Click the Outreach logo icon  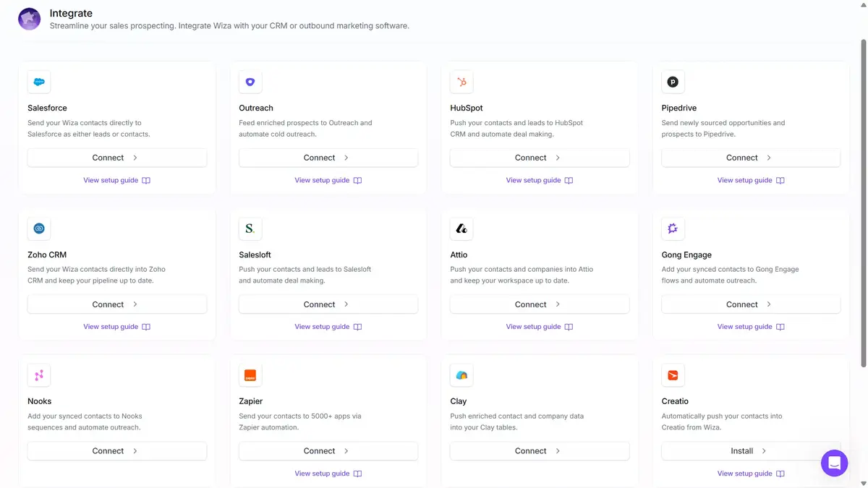point(250,82)
